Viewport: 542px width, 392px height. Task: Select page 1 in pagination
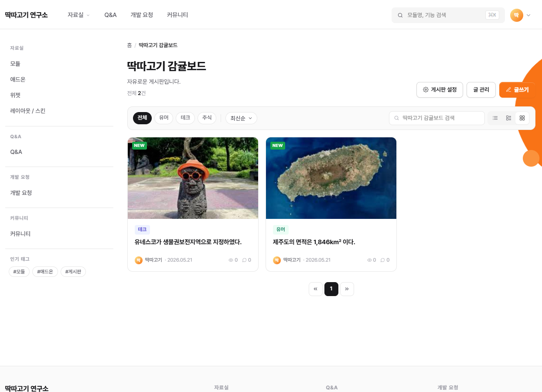pos(331,289)
